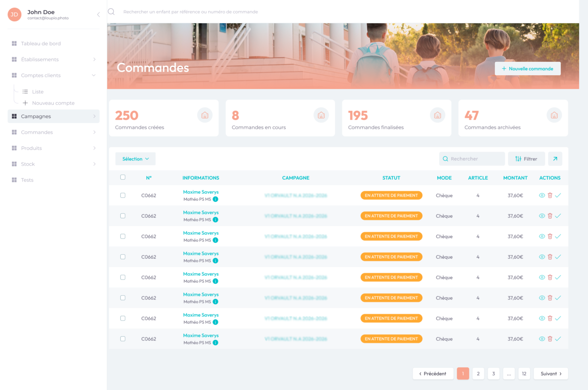Click the pagination ellipsis button
Viewport: 588px width, 390px height.
coord(509,374)
